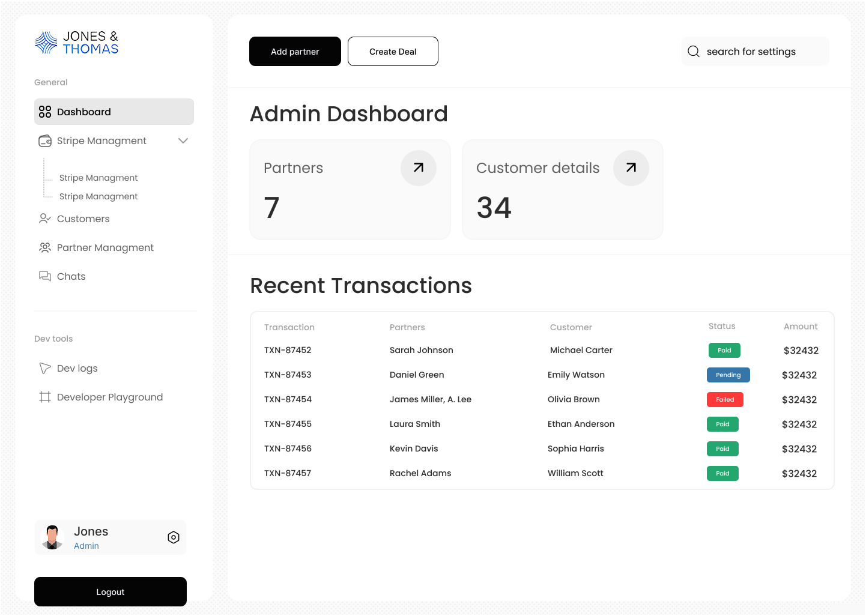The height and width of the screenshot is (616, 866).
Task: Open Partner Managment via its icon
Action: [x=45, y=247]
